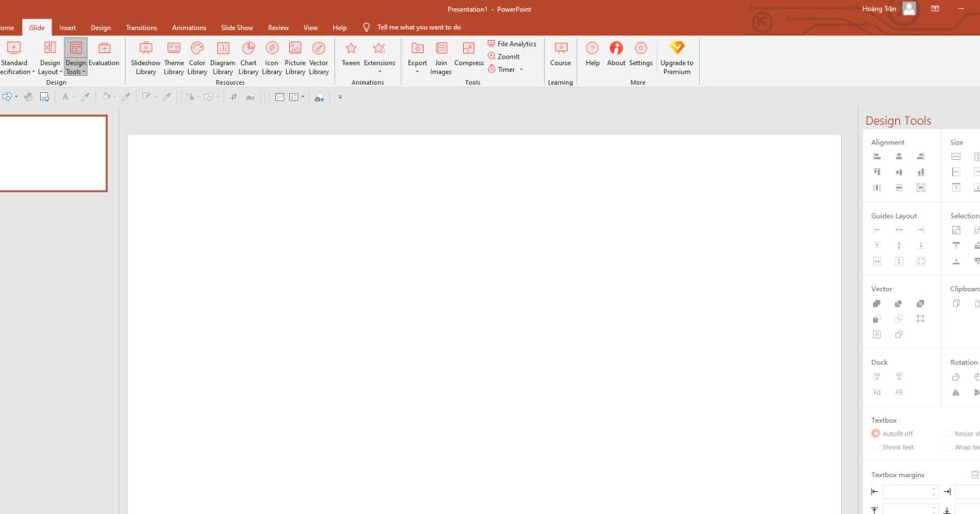The height and width of the screenshot is (514, 980).
Task: Open iSlide Settings
Action: pos(640,57)
